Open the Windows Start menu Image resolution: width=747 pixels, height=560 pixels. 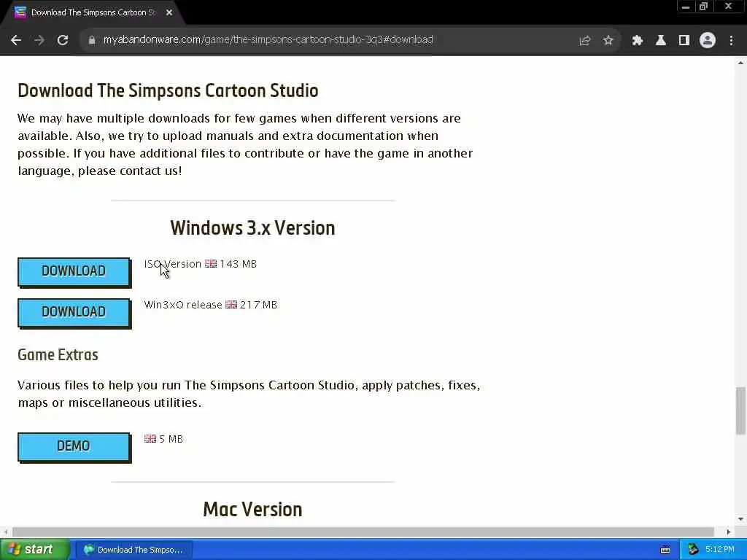34,550
